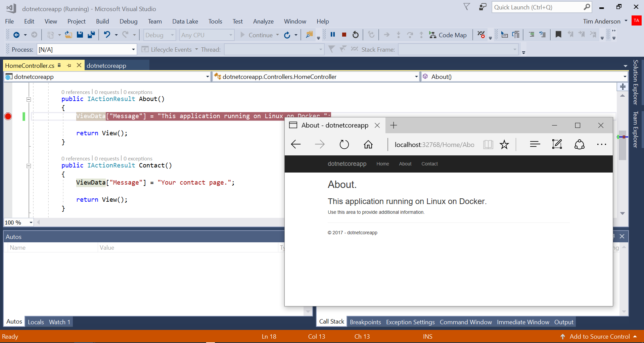Screen dimensions: 644x343
Task: Click the browser back arrow
Action: (296, 144)
